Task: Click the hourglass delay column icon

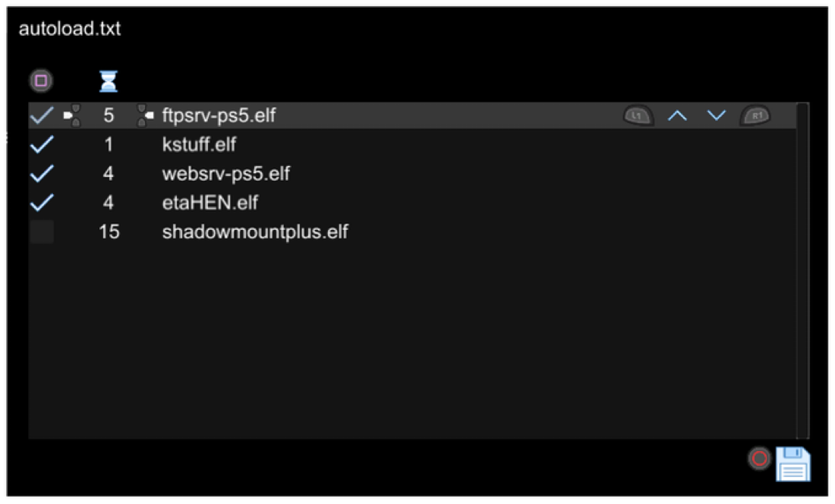Action: (x=109, y=81)
